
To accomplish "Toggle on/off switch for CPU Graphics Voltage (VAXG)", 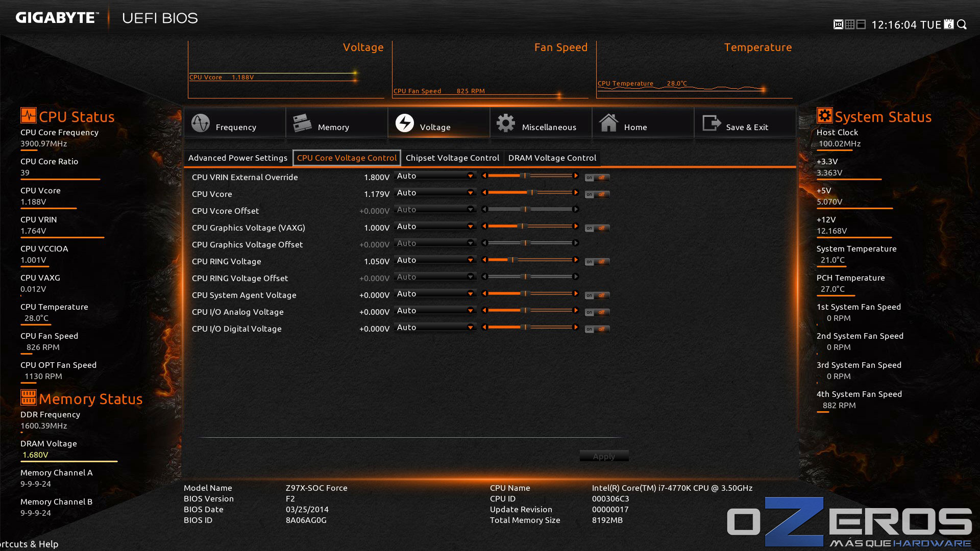I will [x=597, y=229].
